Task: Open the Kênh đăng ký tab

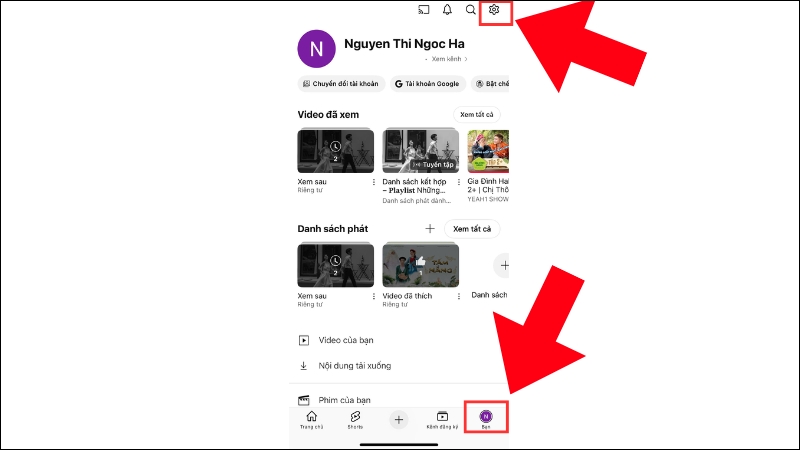Action: click(442, 419)
